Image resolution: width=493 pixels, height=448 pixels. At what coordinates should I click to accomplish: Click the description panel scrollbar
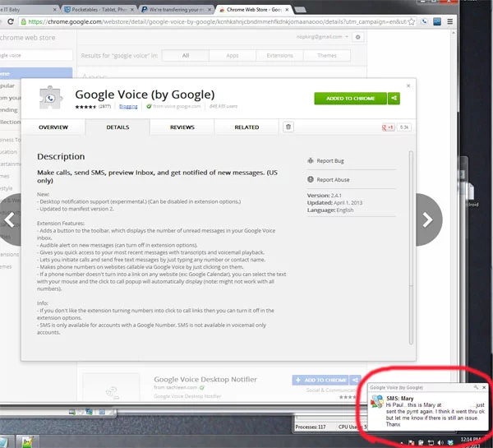411,247
